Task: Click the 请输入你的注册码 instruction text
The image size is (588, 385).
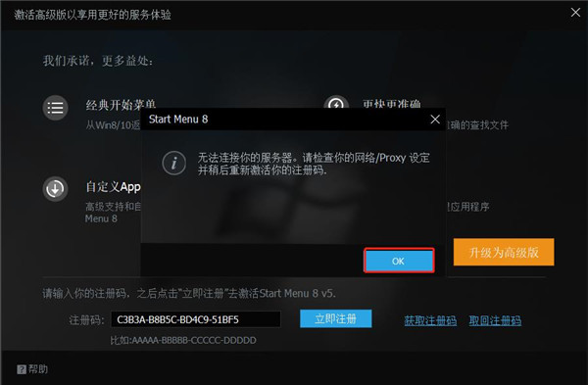Action: tap(189, 293)
